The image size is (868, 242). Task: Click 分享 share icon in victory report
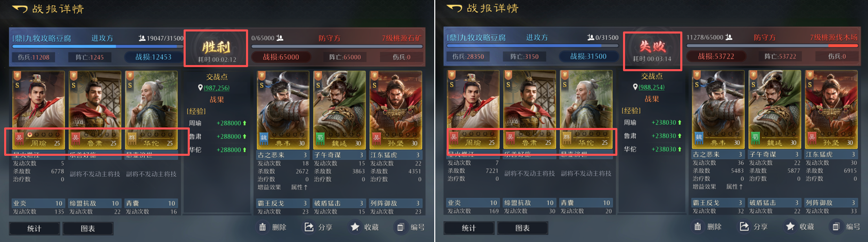309,227
